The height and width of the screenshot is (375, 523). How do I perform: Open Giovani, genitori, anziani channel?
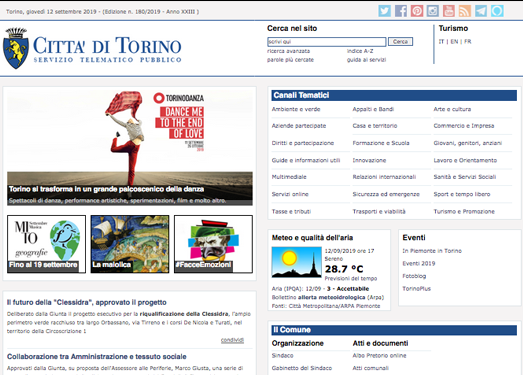click(468, 143)
